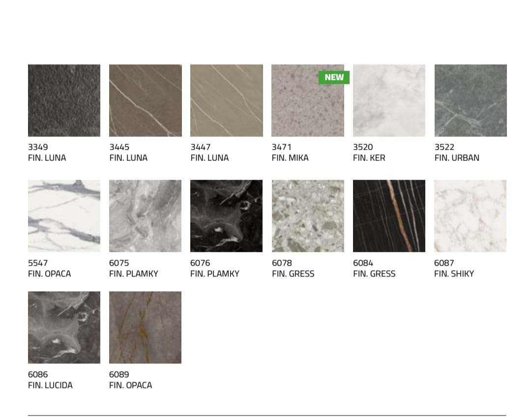Viewport: 531px width, 420px height.
Task: Click the green NEW badge
Action: 334,78
